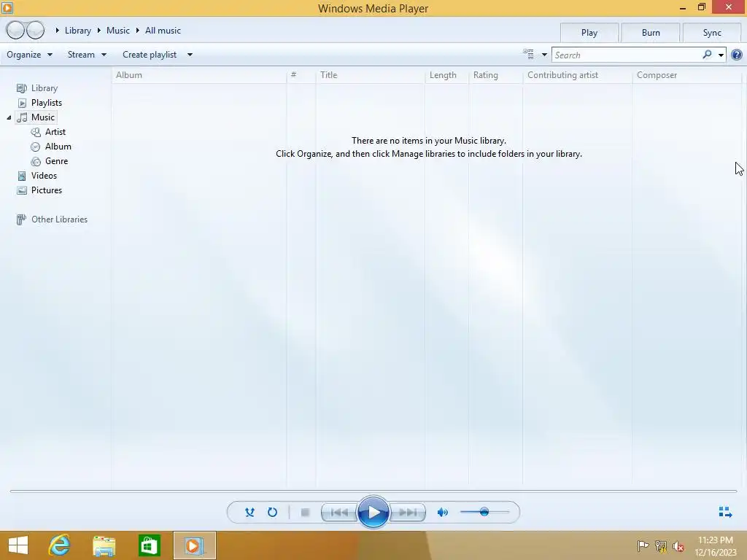Click Create playlist button
Viewport: 747px width, 560px height.
pyautogui.click(x=150, y=55)
